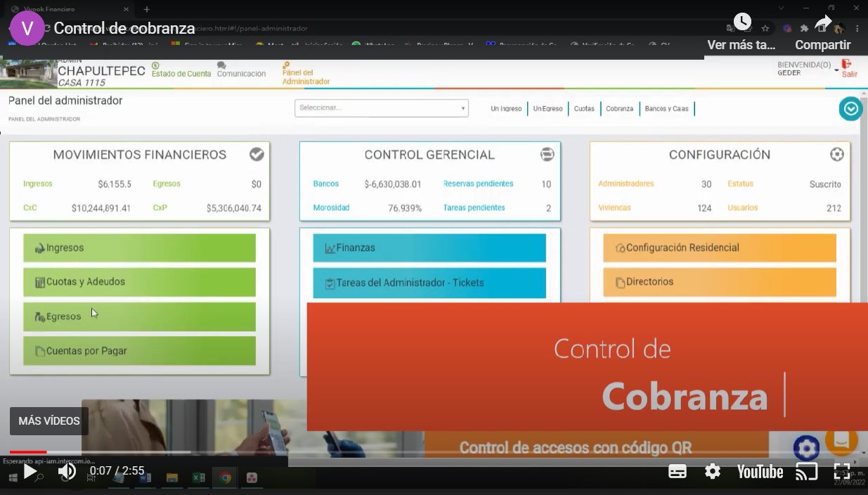
Task: Open the Ingresos green button
Action: tap(139, 248)
